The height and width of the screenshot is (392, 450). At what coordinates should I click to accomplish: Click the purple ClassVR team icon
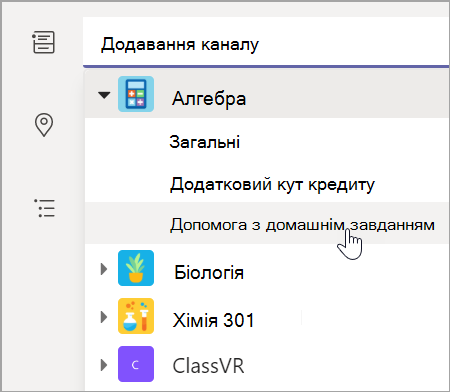[136, 364]
